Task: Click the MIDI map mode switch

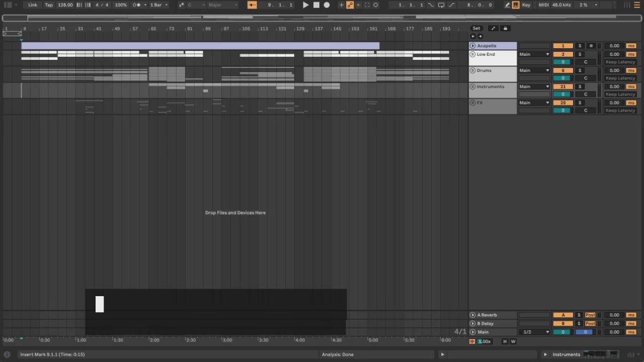Action: [543, 5]
